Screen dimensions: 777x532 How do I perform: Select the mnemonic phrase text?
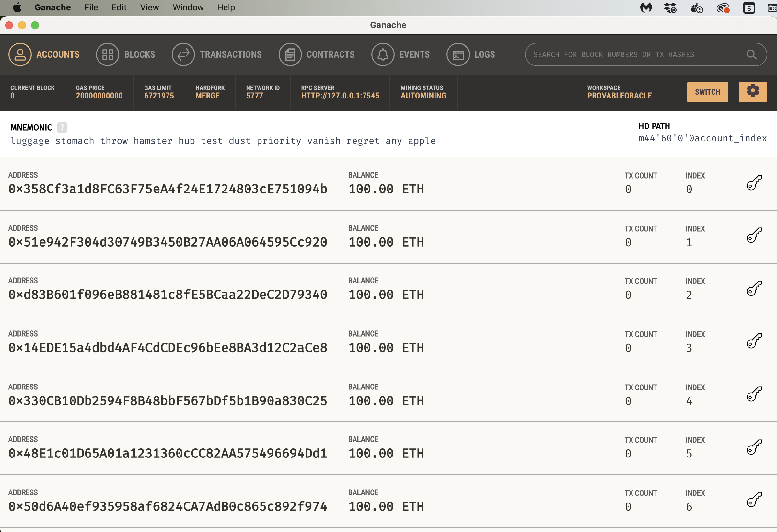pos(223,141)
